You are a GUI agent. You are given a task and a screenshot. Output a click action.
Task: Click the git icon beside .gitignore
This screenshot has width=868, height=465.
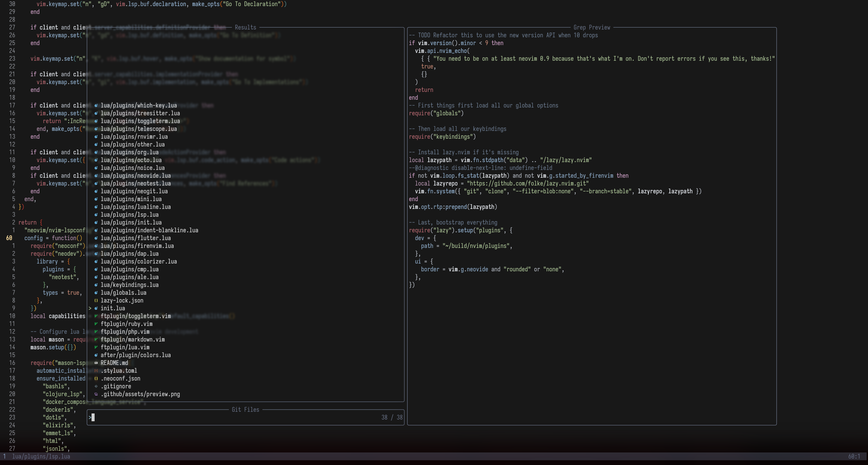pos(96,386)
